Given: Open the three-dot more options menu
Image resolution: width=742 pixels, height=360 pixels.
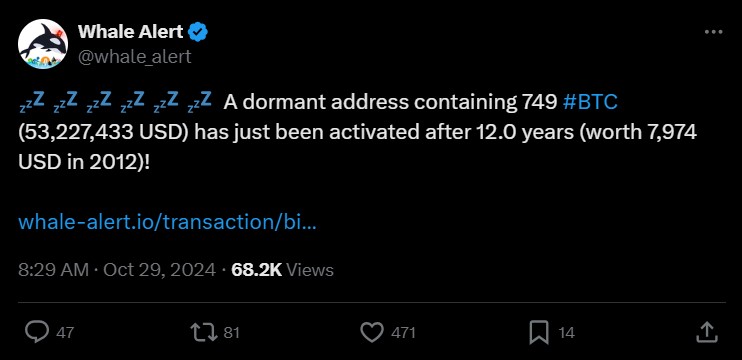Looking at the screenshot, I should click(x=713, y=32).
